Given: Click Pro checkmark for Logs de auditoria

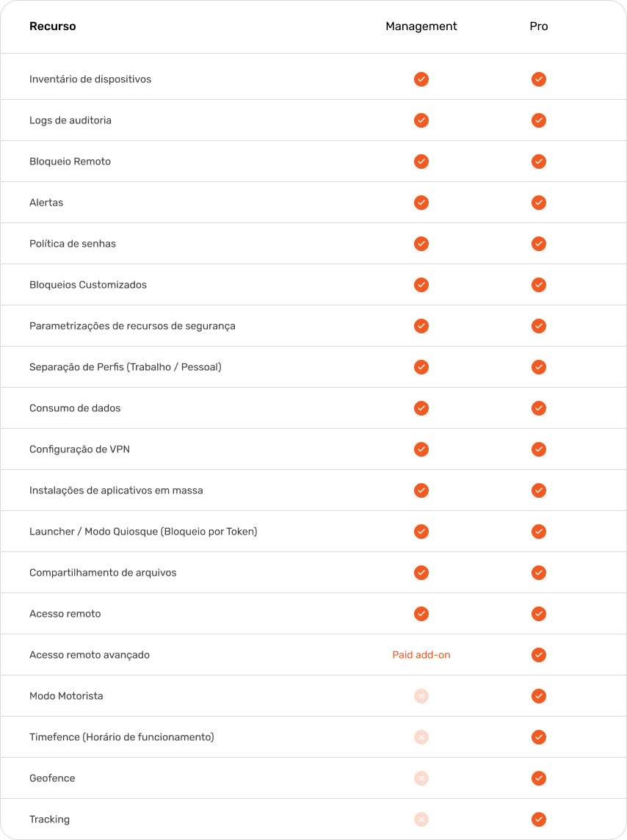Looking at the screenshot, I should tap(539, 120).
